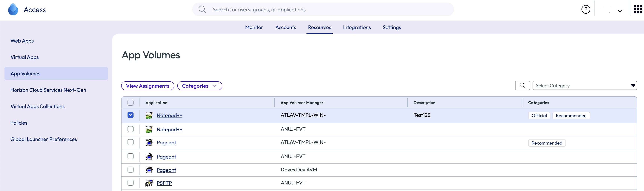Screen dimensions: 644x191
Task: Check the Pageant ANUJ-FVT row checkbox
Action: 131,156
